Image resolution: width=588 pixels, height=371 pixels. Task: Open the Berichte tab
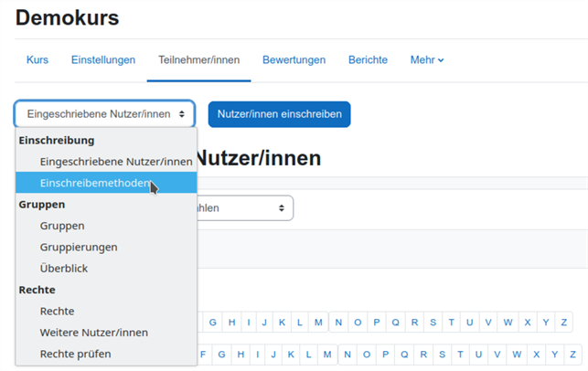368,60
